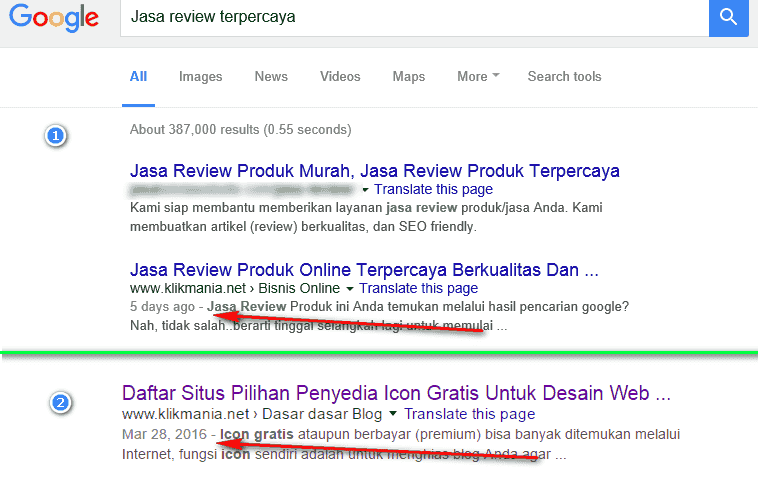Open 'Jasa Review Produk Online Terpercaya' result
This screenshot has height=478, width=758.
click(x=364, y=270)
